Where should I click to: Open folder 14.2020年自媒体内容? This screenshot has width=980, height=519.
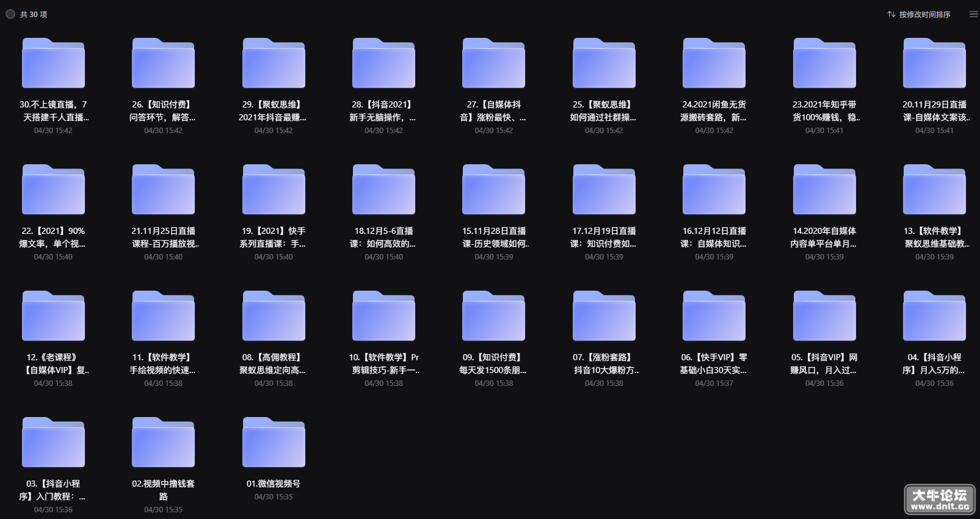[824, 189]
